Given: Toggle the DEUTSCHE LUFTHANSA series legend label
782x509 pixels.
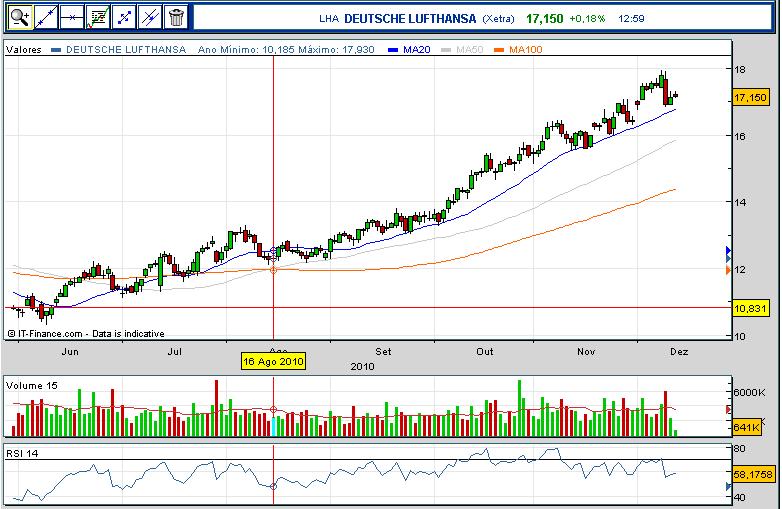Looking at the screenshot, I should 126,49.
